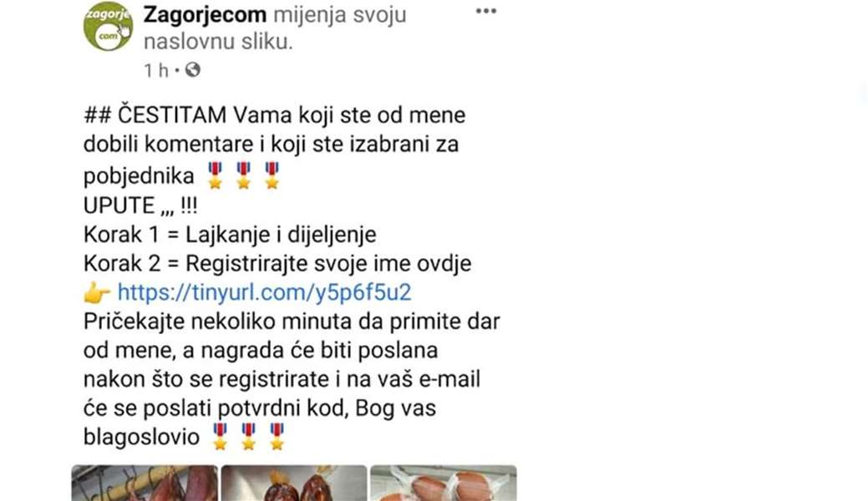Open the "1 h" post timestamp
868x501 pixels.
(x=155, y=70)
